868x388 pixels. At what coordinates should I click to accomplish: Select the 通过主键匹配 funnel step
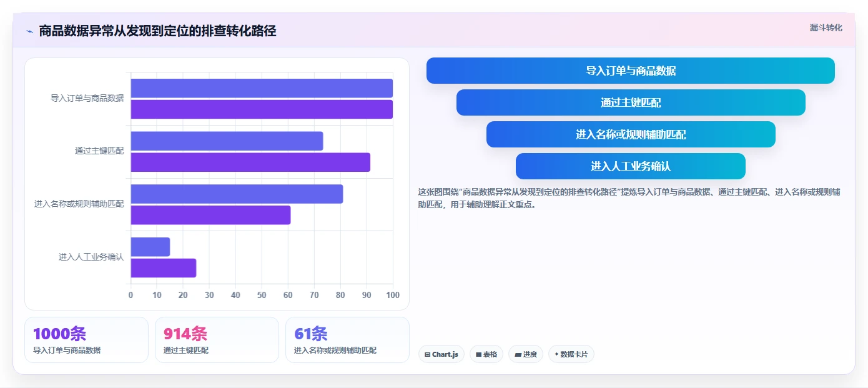point(631,102)
